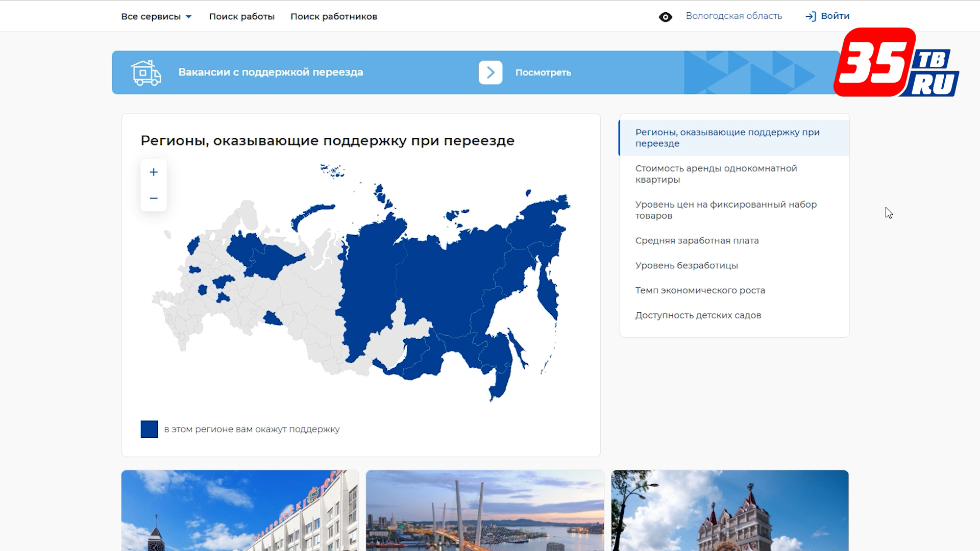Zoom out the map with minus button
The image size is (980, 551).
(154, 198)
